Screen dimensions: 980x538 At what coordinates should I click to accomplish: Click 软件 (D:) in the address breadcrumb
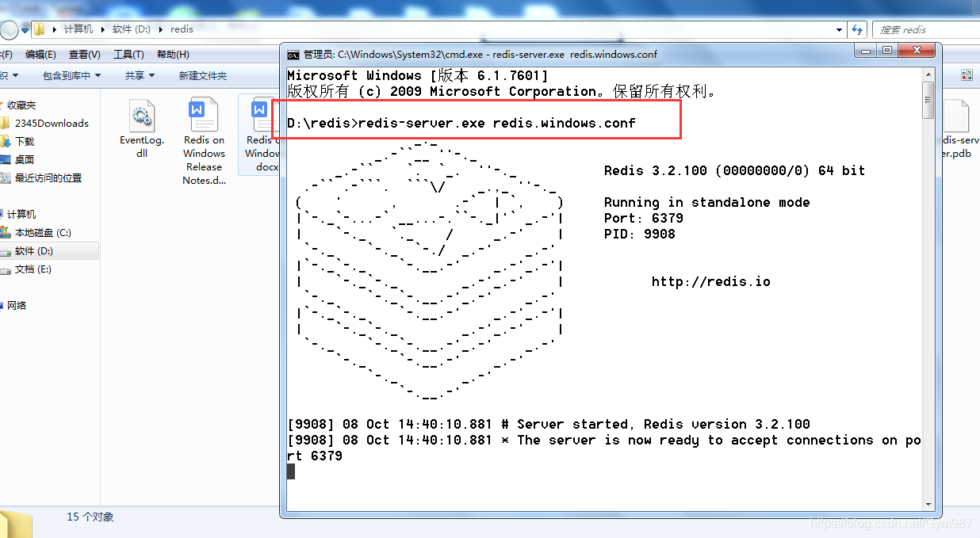pos(132,29)
